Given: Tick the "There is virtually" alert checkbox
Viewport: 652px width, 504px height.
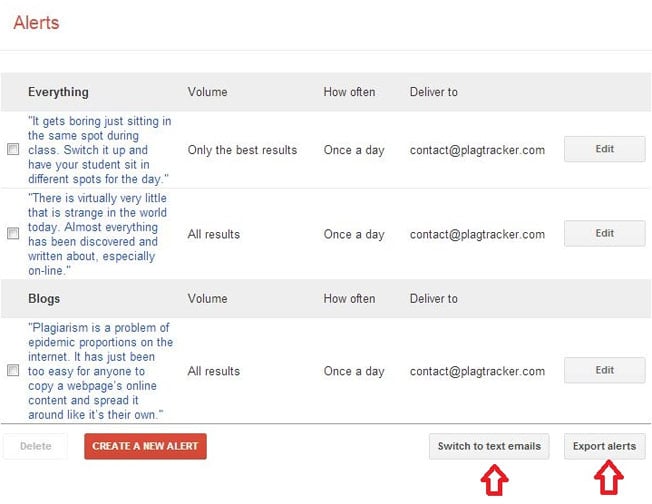Looking at the screenshot, I should (13, 233).
